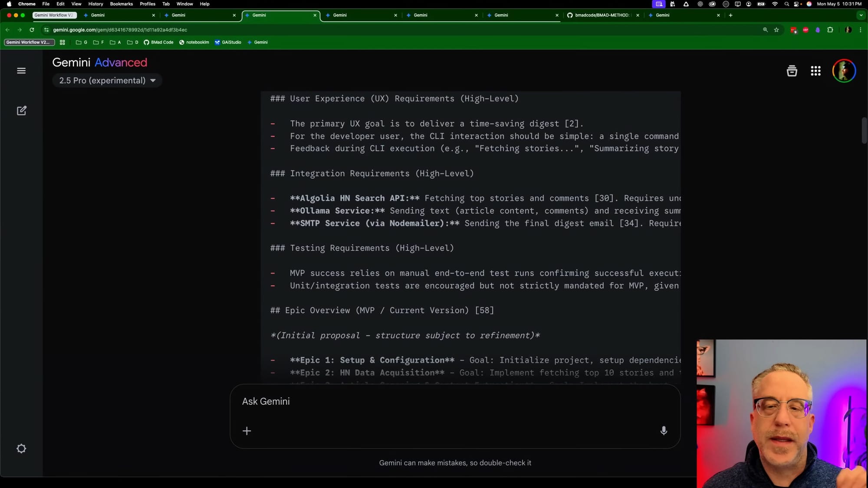The width and height of the screenshot is (868, 488).
Task: Click the Google account profile avatar
Action: point(844,71)
